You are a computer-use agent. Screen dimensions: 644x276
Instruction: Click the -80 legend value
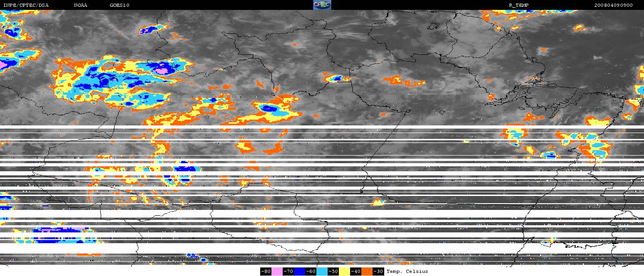point(266,272)
